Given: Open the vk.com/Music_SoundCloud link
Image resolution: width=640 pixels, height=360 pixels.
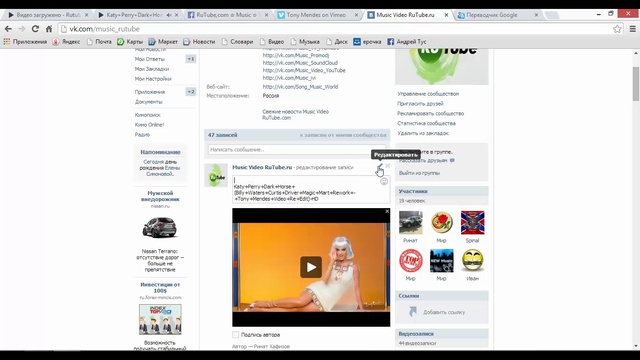Looking at the screenshot, I should click(x=300, y=63).
